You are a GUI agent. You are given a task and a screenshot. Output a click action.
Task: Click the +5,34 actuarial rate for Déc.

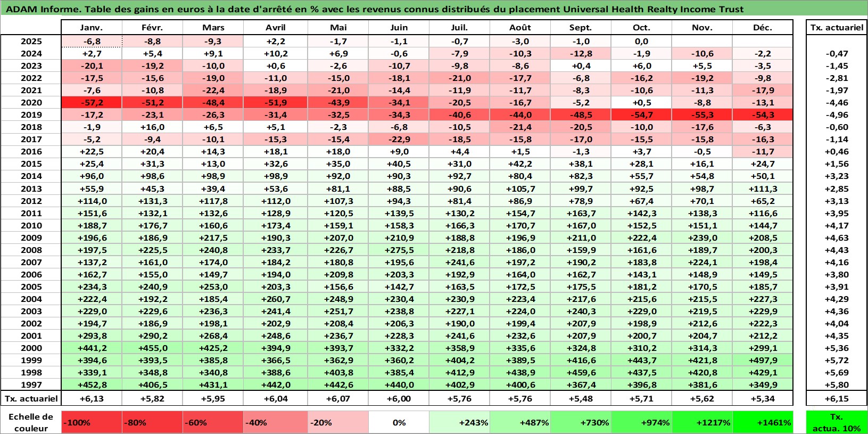tap(763, 398)
